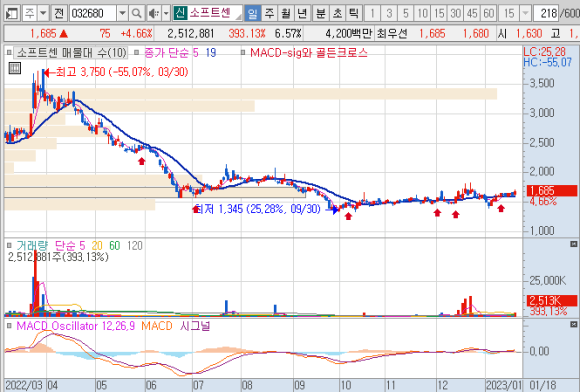
Task: Click the 최우선 best quote label
Action: [x=392, y=34]
